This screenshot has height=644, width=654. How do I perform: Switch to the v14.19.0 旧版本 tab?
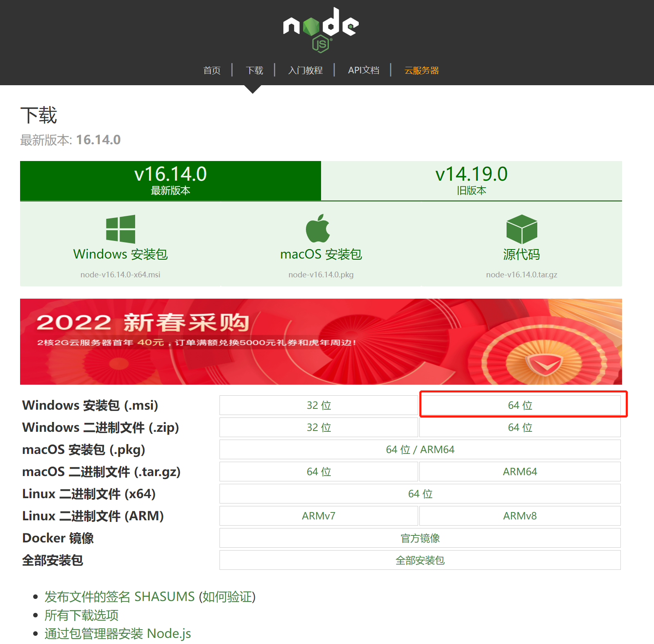coord(471,181)
